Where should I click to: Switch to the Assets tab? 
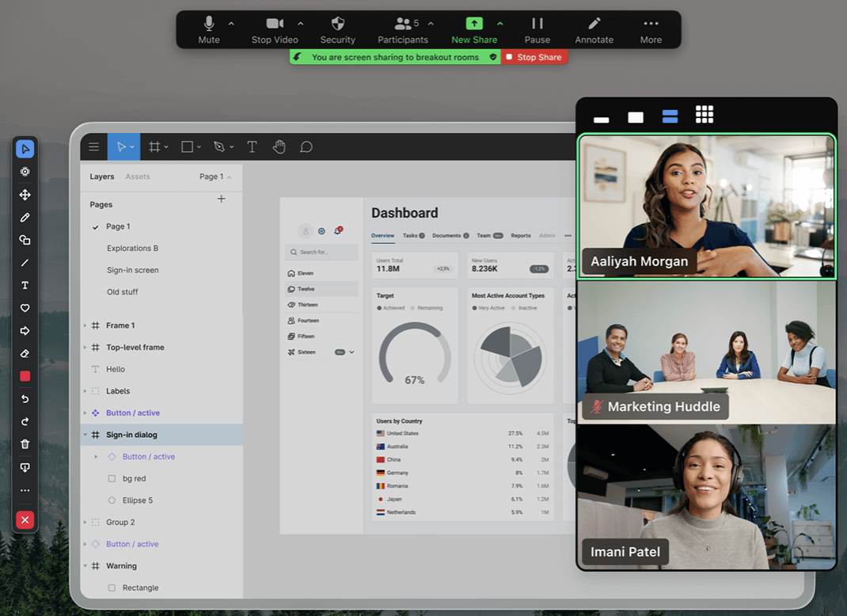click(x=138, y=177)
